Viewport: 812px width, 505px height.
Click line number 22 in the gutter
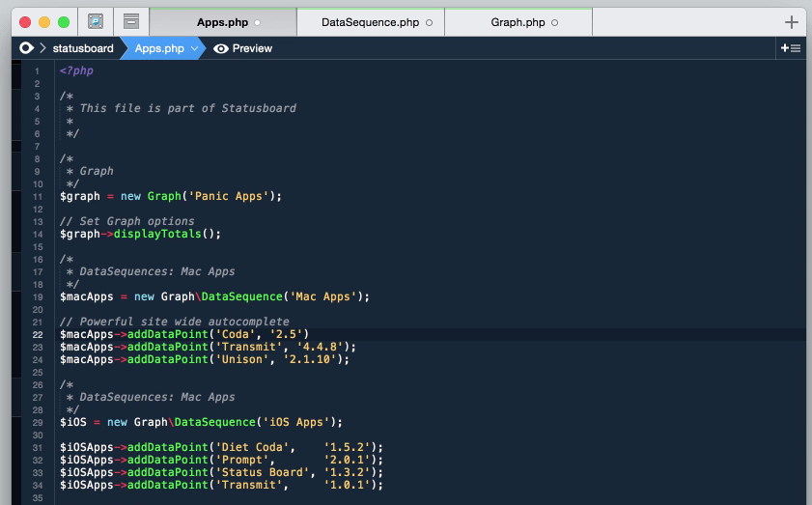(37, 335)
